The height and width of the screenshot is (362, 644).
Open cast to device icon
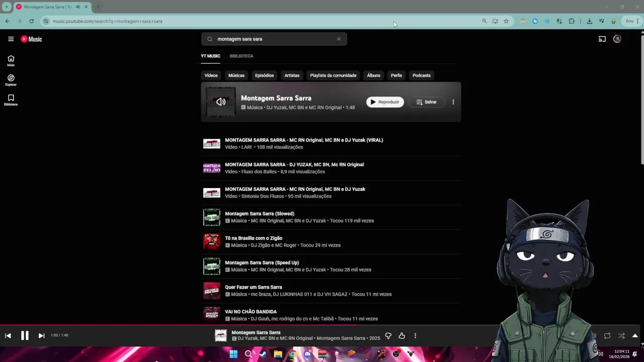(x=602, y=39)
